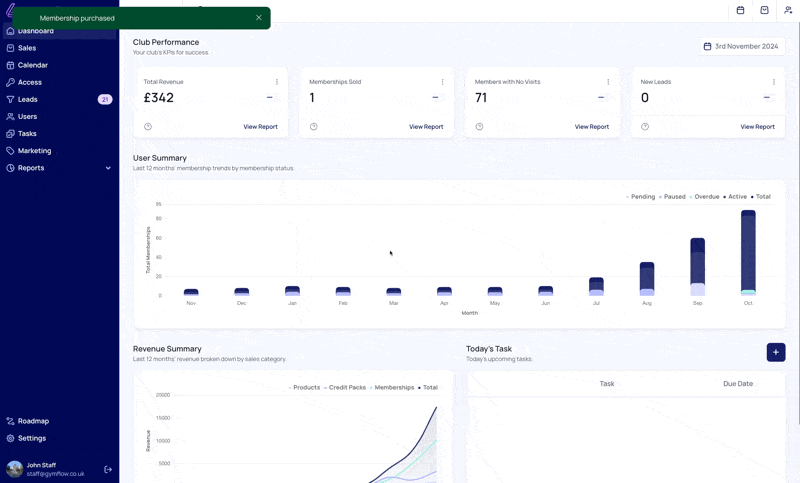800x483 pixels.
Task: Toggle Active series in User Summary legend
Action: tap(737, 197)
